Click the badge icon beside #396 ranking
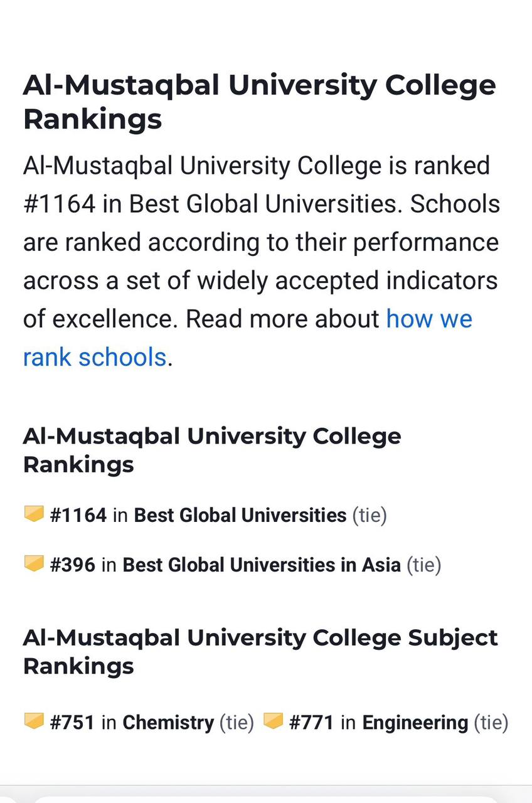 click(x=34, y=564)
